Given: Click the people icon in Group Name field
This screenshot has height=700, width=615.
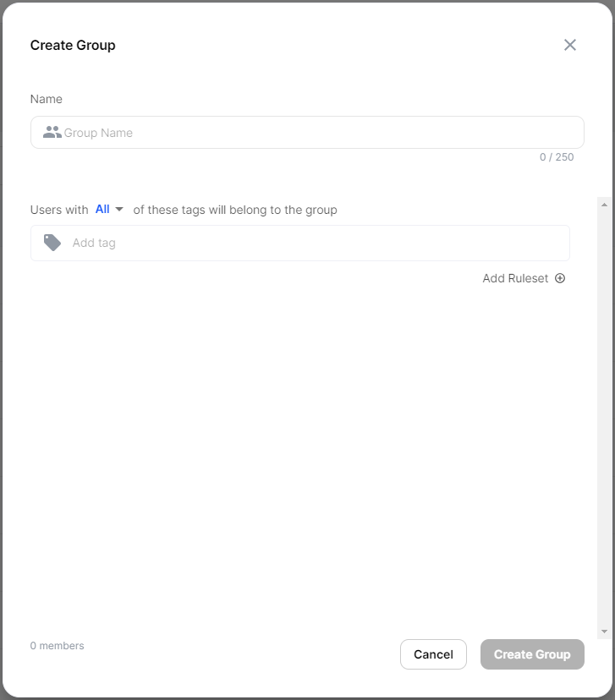Looking at the screenshot, I should click(x=52, y=133).
